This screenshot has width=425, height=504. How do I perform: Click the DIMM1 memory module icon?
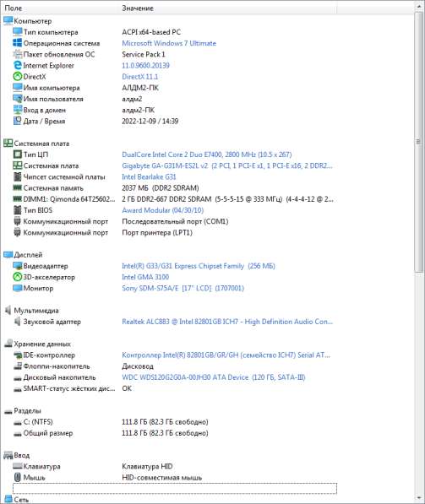click(17, 198)
